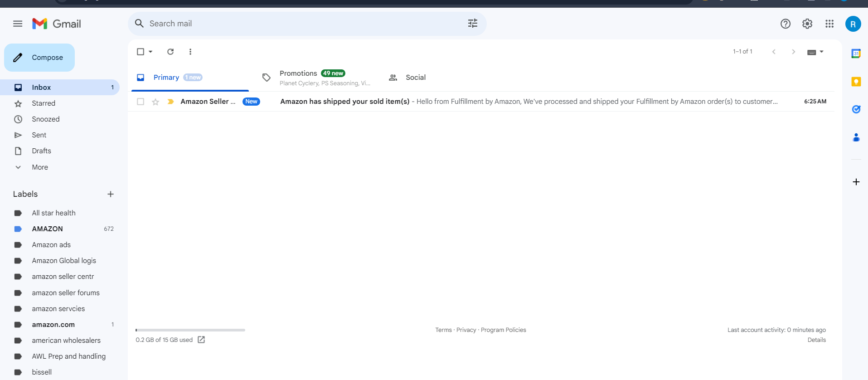
Task: Open the Google account avatar
Action: pos(853,24)
